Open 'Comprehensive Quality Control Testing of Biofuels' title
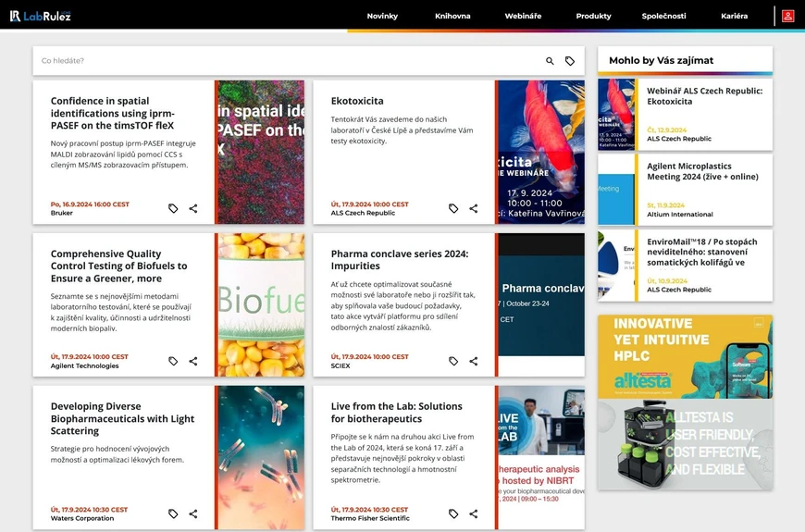The image size is (805, 532). point(118,266)
